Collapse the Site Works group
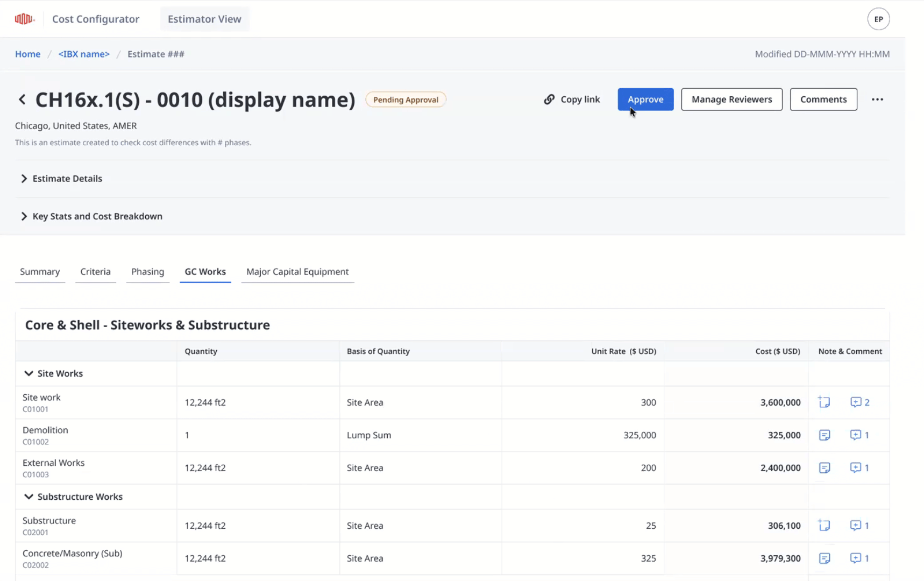The width and height of the screenshot is (924, 581). coord(29,373)
